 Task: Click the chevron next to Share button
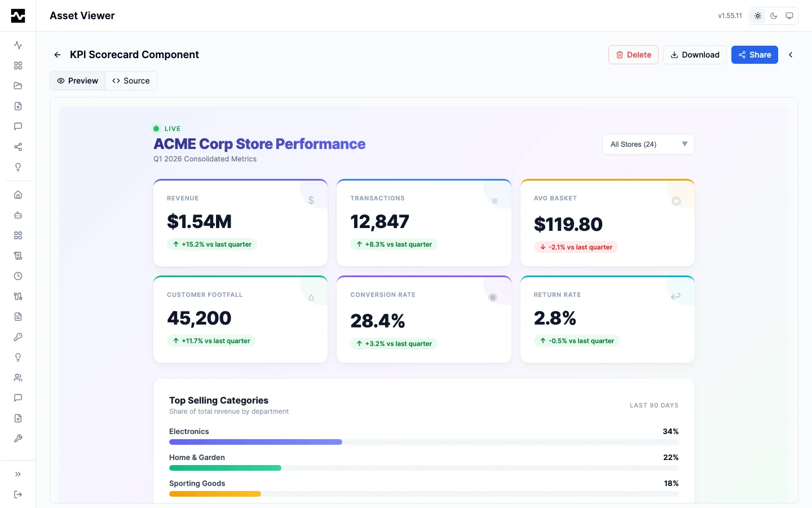click(791, 55)
